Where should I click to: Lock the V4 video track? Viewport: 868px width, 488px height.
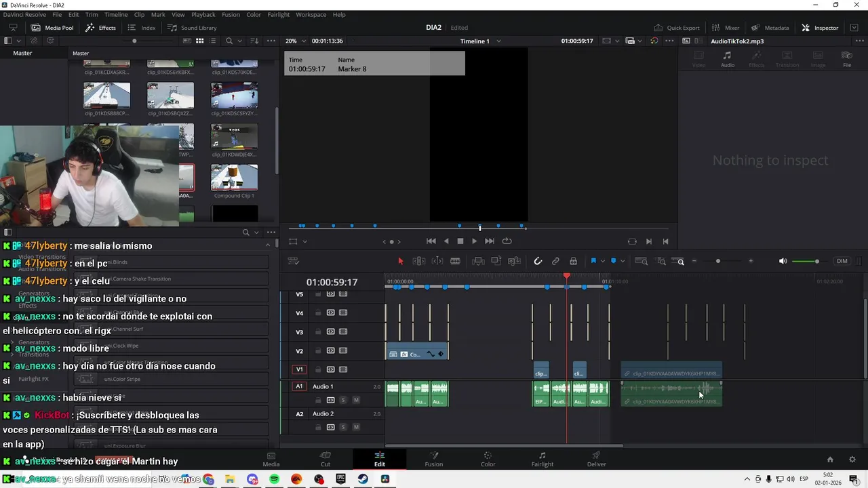click(318, 313)
